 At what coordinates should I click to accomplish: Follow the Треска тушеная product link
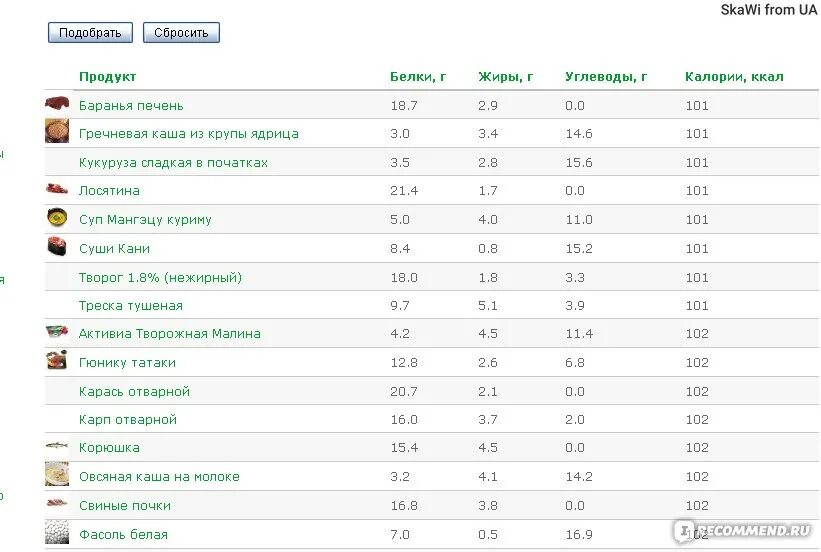pos(131,305)
